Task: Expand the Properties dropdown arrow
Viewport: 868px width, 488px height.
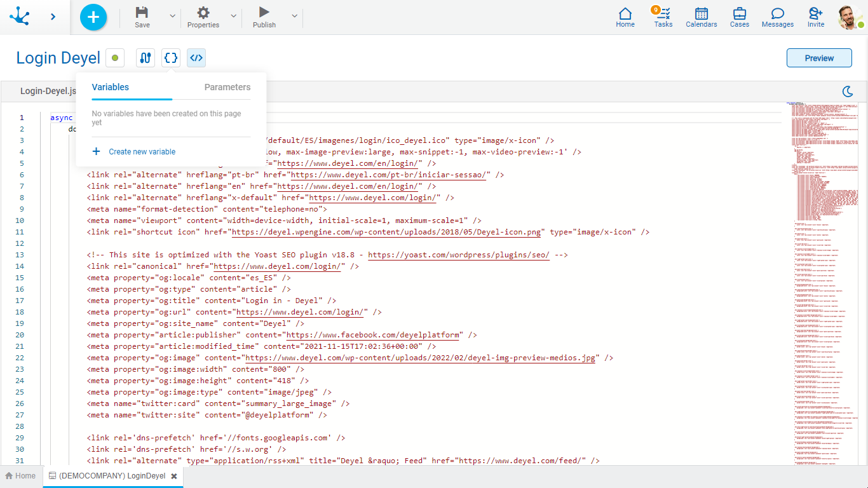Action: 234,16
